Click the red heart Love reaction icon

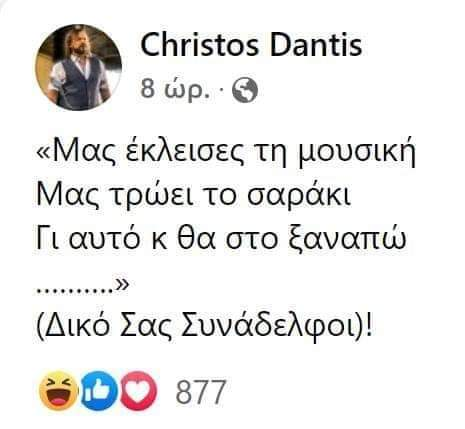(x=138, y=391)
